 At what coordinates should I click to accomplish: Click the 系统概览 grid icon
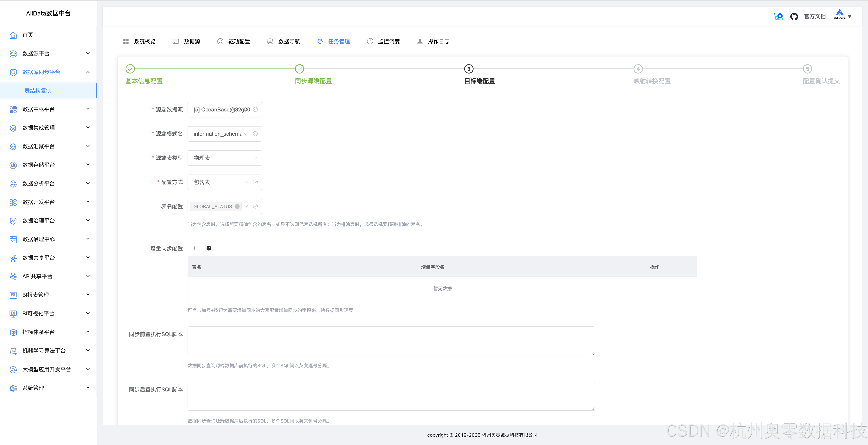[126, 41]
